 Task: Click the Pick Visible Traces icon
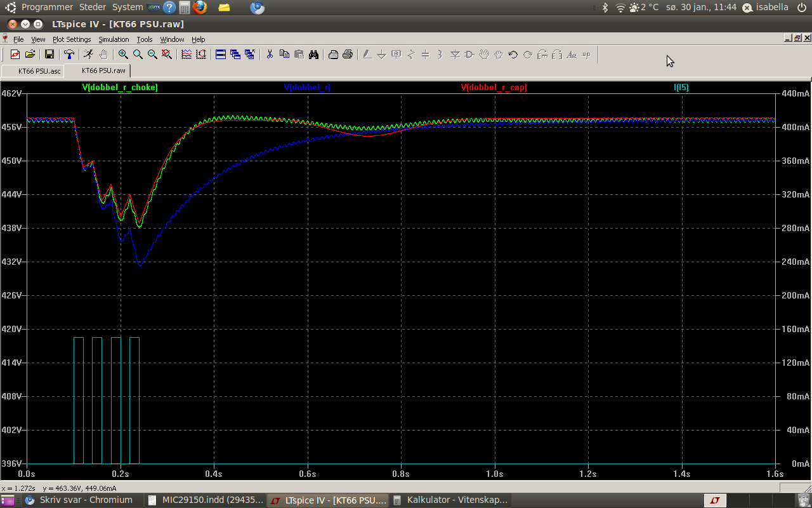(187, 55)
